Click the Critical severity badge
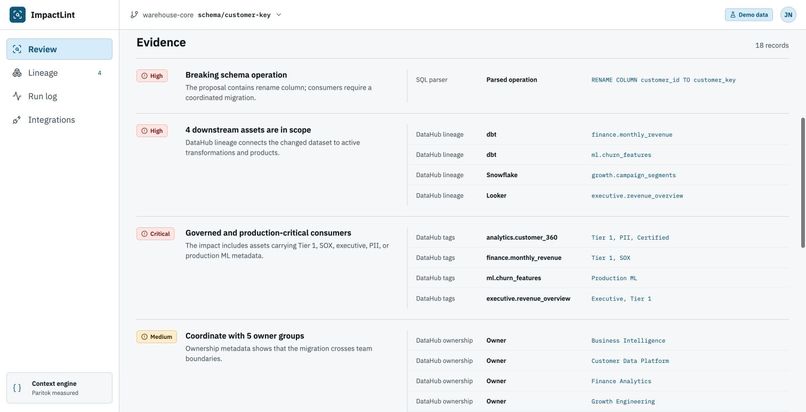 pos(156,234)
